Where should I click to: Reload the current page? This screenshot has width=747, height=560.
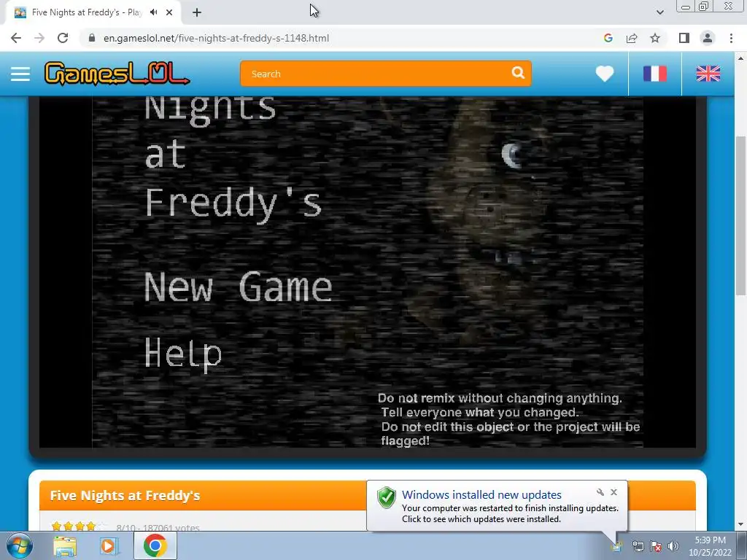(63, 38)
